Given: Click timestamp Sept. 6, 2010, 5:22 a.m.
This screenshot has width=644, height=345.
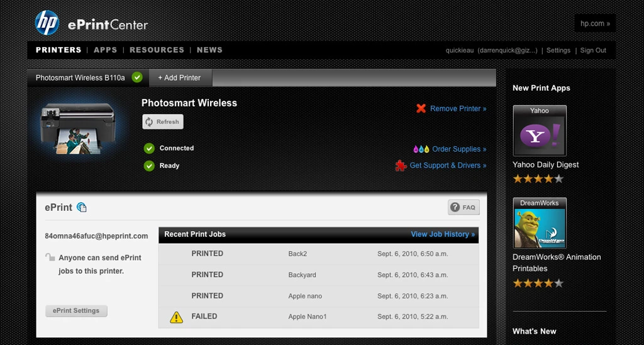Looking at the screenshot, I should 413,317.
